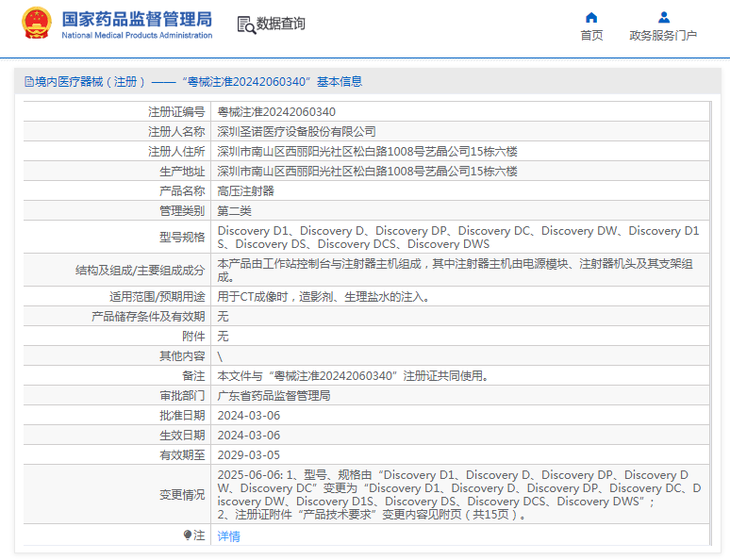Click the 备注 remark text
This screenshot has height=560, width=730.
pos(353,375)
